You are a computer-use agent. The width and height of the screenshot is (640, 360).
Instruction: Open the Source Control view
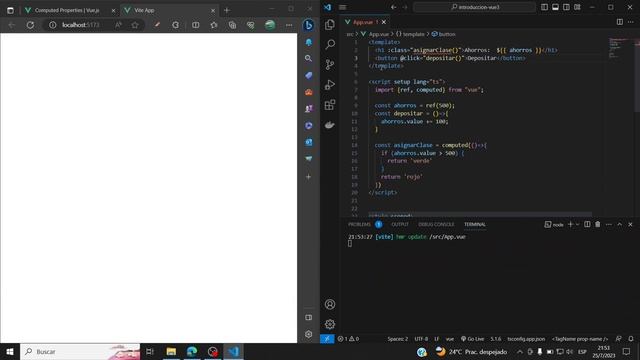[330, 64]
